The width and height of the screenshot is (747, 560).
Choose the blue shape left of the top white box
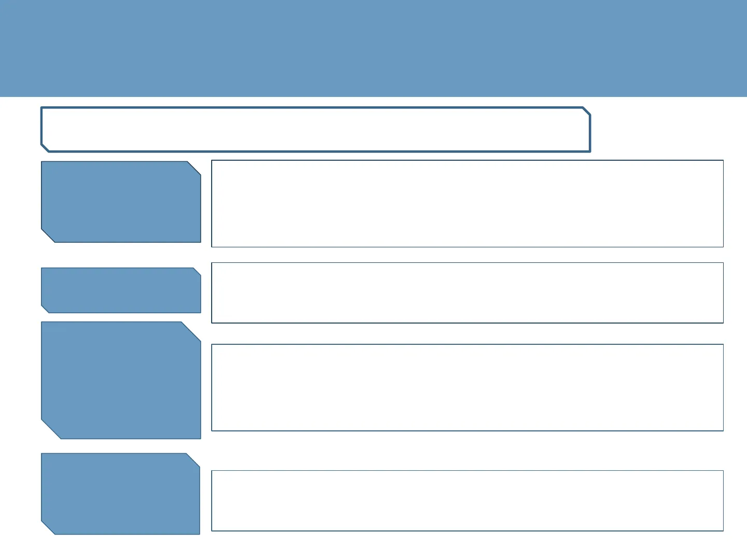click(121, 202)
